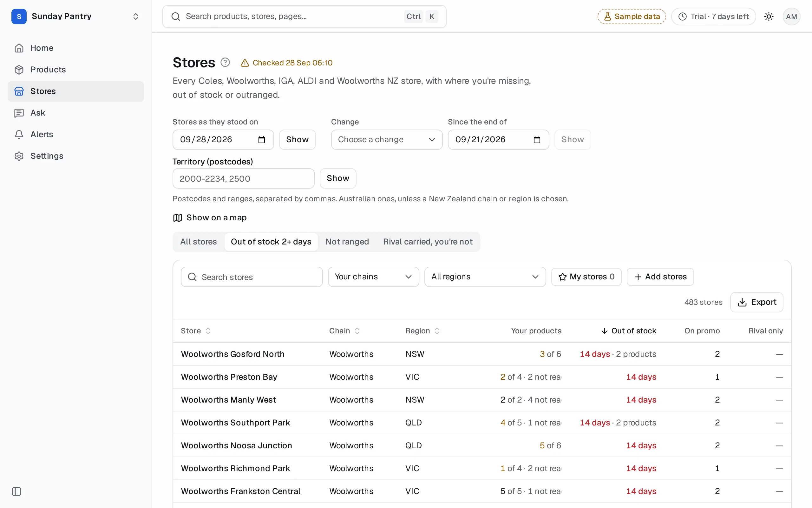
Task: Click the warning icon next to Checked 28 Sep
Action: pos(245,63)
